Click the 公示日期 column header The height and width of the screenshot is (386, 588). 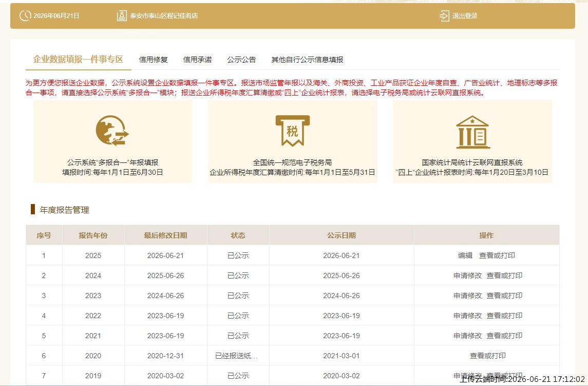[x=342, y=235]
